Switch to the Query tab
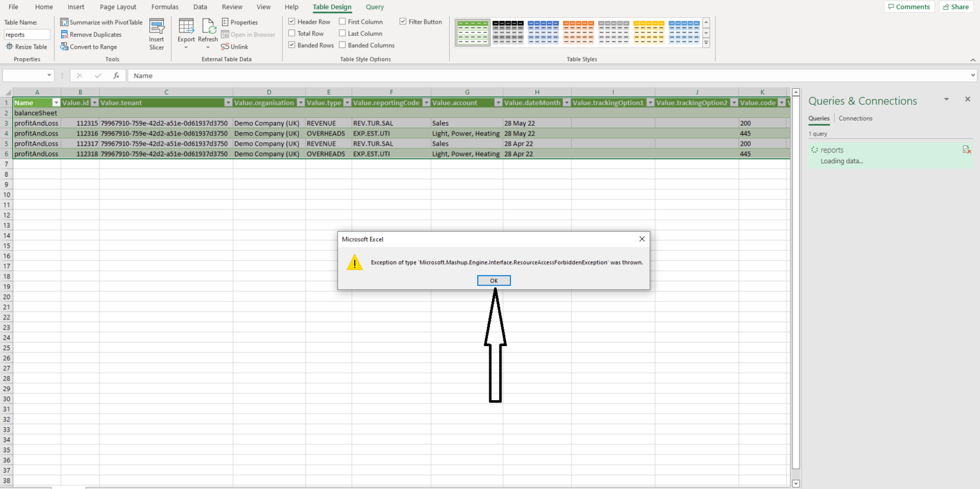 pyautogui.click(x=375, y=7)
